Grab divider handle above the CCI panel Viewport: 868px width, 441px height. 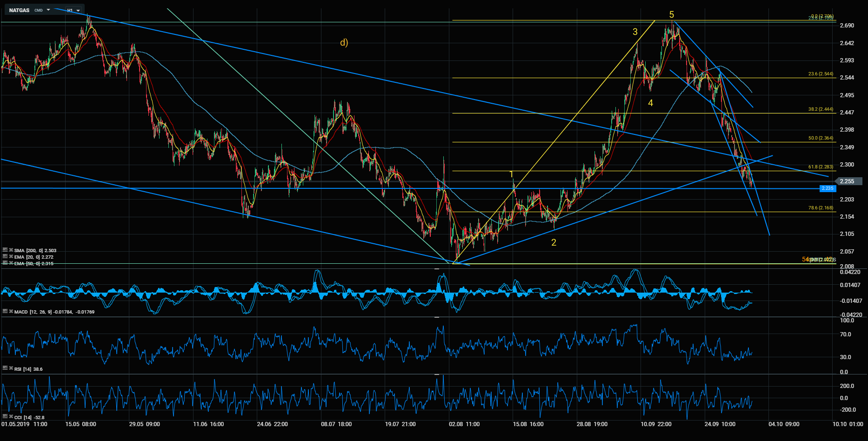(437, 374)
